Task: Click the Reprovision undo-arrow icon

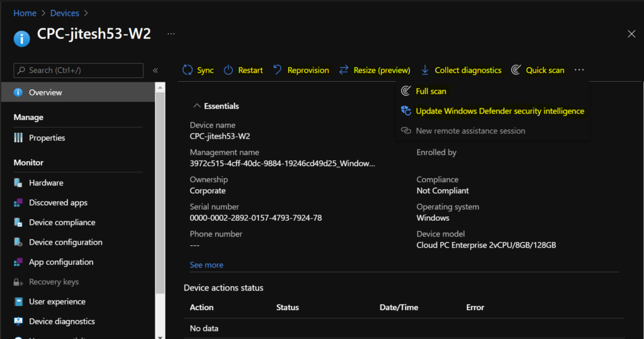Action: 277,70
